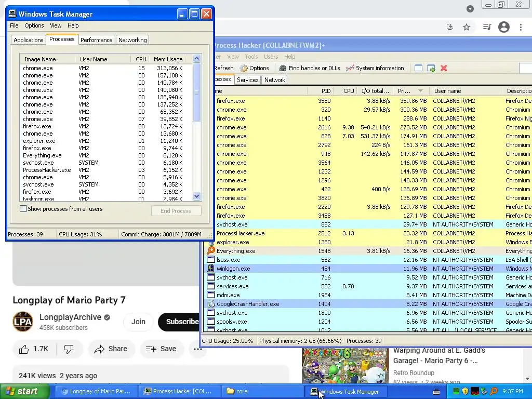Open Task Manager Options menu
Viewport: 532px width, 399px height.
(34, 25)
